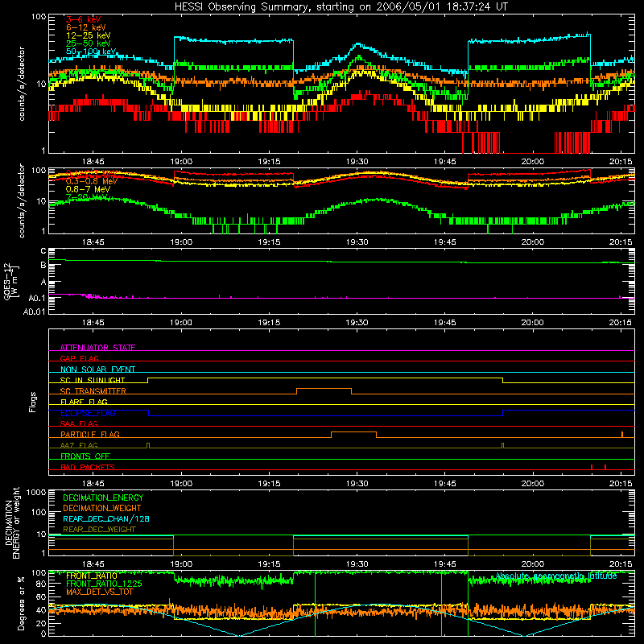Select the 1000 tick on decimation axis
Viewport: 644px width, 644px height.
[36, 492]
